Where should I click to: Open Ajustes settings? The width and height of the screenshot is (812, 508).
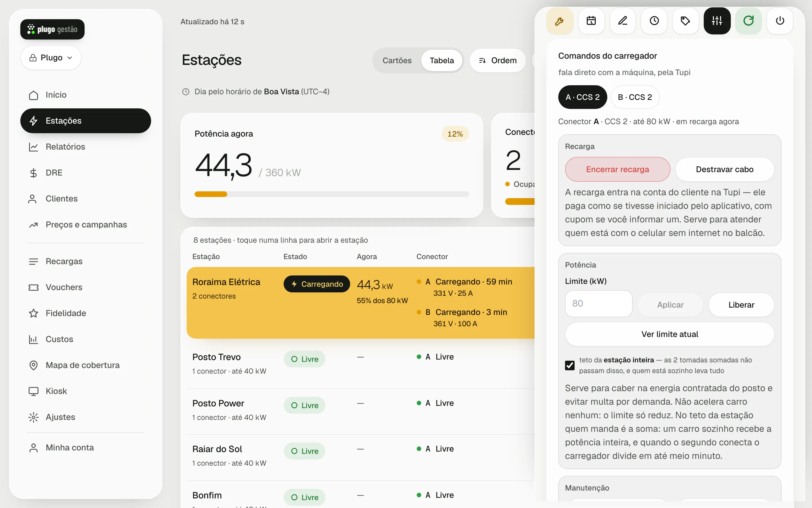[85, 417]
